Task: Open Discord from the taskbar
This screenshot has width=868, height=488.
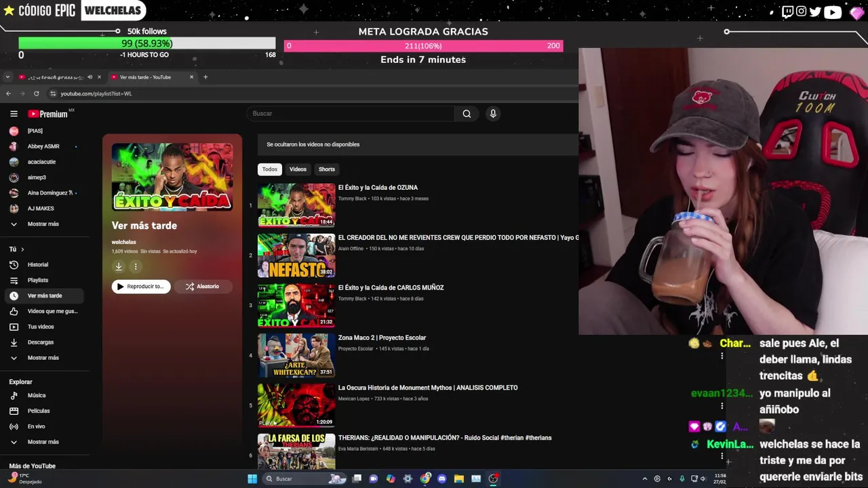Action: [x=442, y=479]
